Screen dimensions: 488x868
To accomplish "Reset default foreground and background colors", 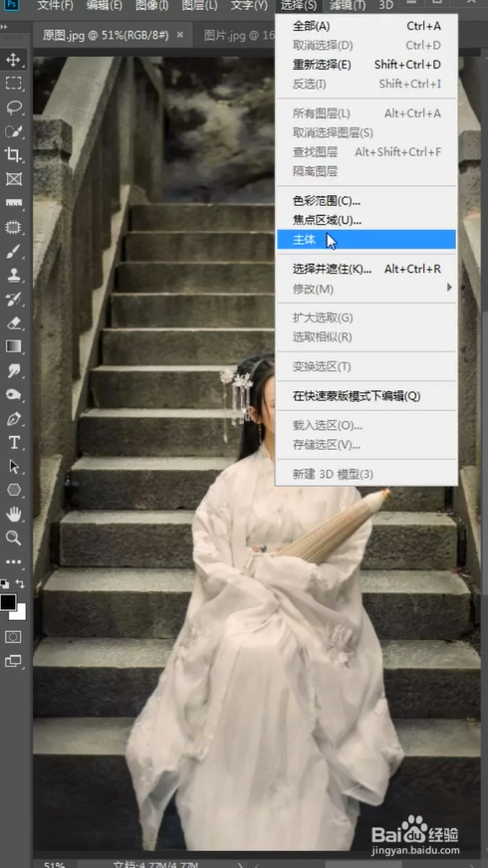I will pos(4,584).
